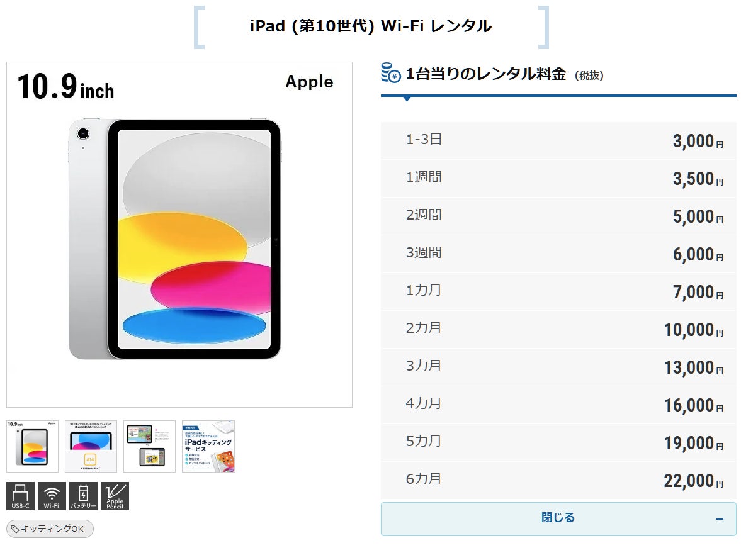
Task: Click the 13,000円 price
Action: [x=694, y=368]
